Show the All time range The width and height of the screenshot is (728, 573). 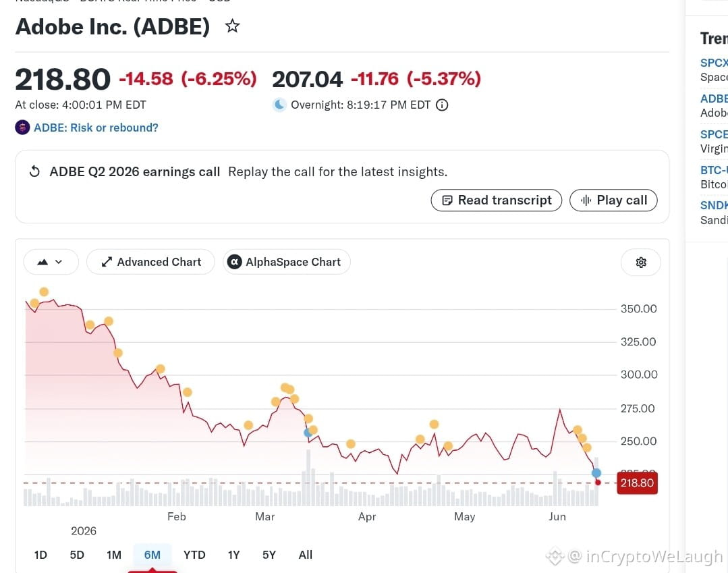306,555
